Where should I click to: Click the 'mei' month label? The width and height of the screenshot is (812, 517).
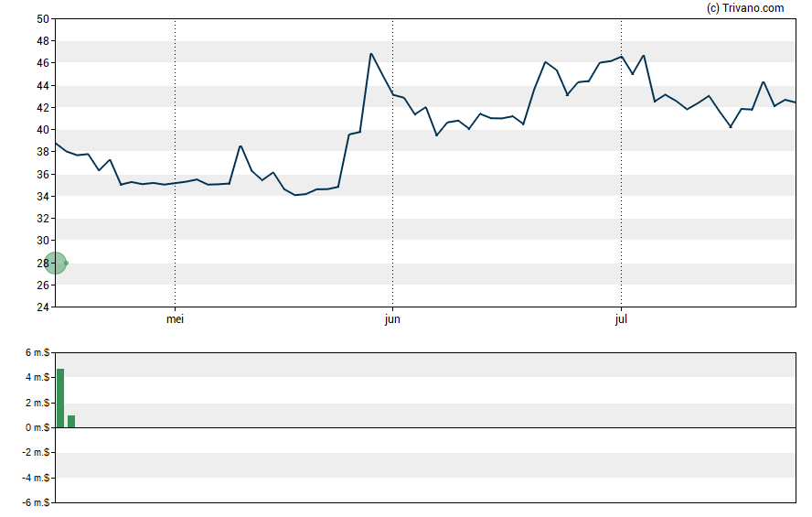pyautogui.click(x=175, y=319)
